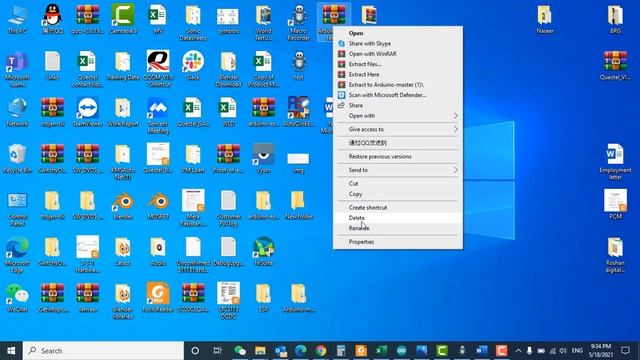Viewport: 640px width, 360px height.
Task: Click the taskbar Search box
Action: 103,351
